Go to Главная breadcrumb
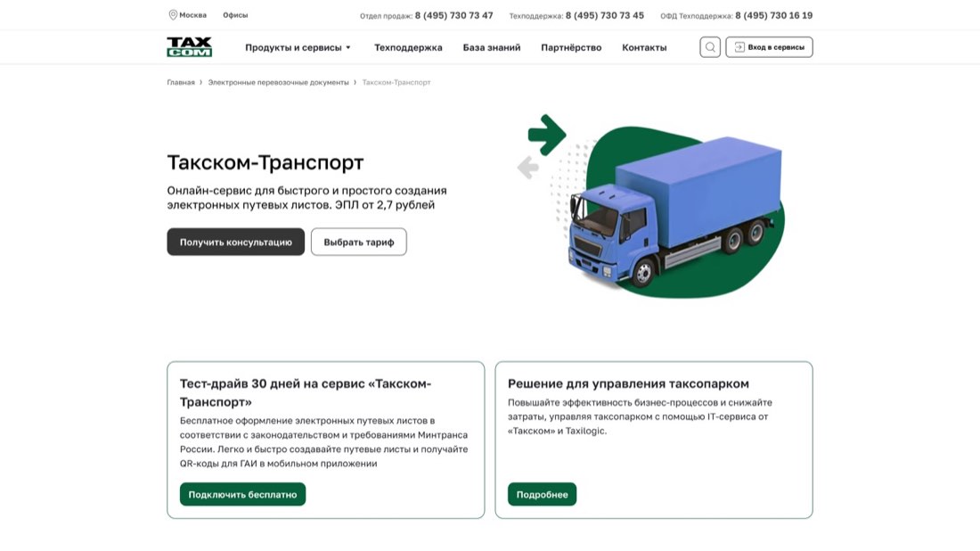The width and height of the screenshot is (980, 551). (181, 83)
